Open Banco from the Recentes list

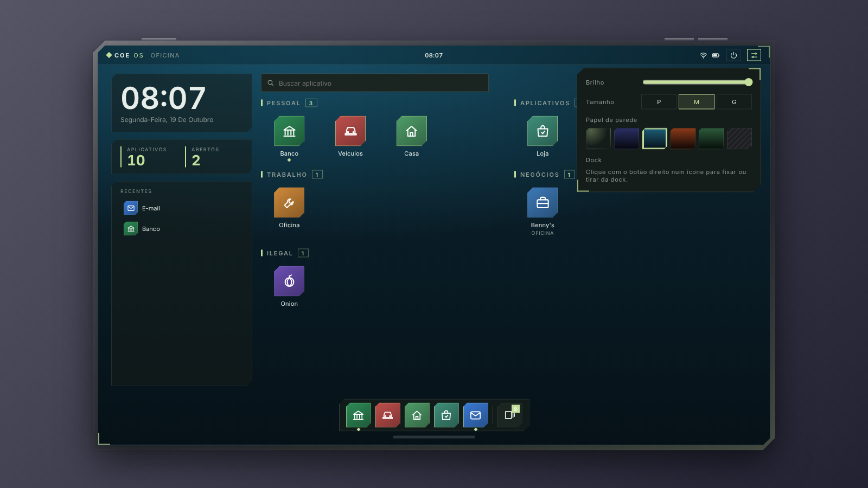[x=182, y=229]
